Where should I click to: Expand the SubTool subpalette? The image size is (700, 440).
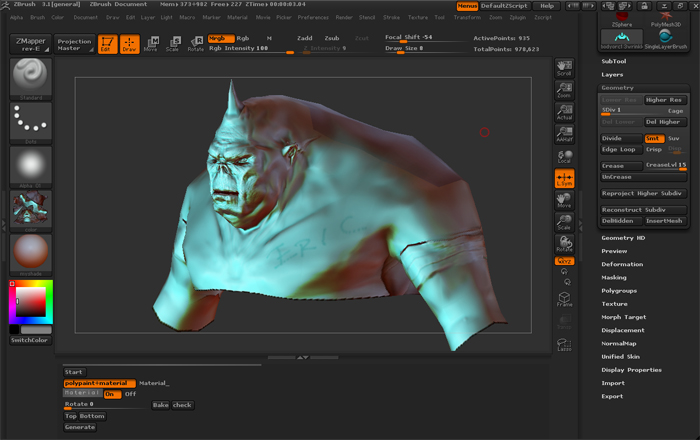pyautogui.click(x=613, y=62)
